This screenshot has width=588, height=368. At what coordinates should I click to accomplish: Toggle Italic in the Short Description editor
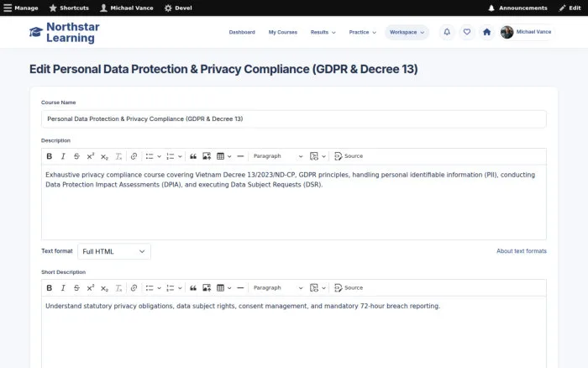click(63, 287)
